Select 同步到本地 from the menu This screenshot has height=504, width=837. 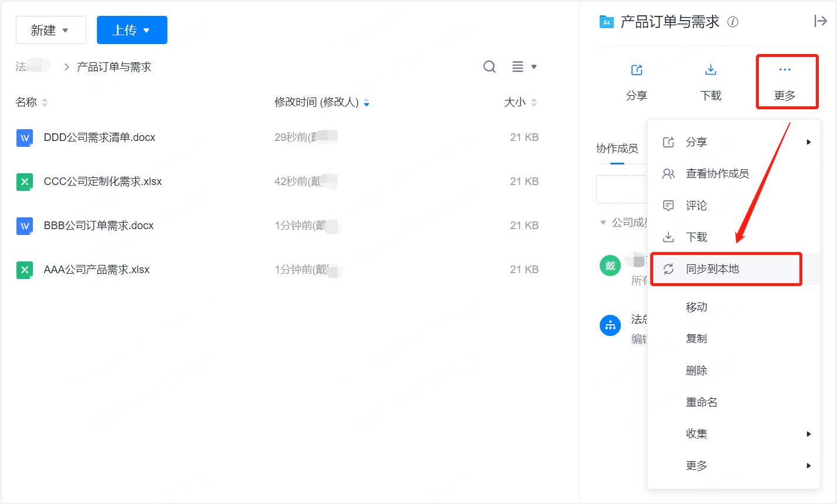coord(714,269)
